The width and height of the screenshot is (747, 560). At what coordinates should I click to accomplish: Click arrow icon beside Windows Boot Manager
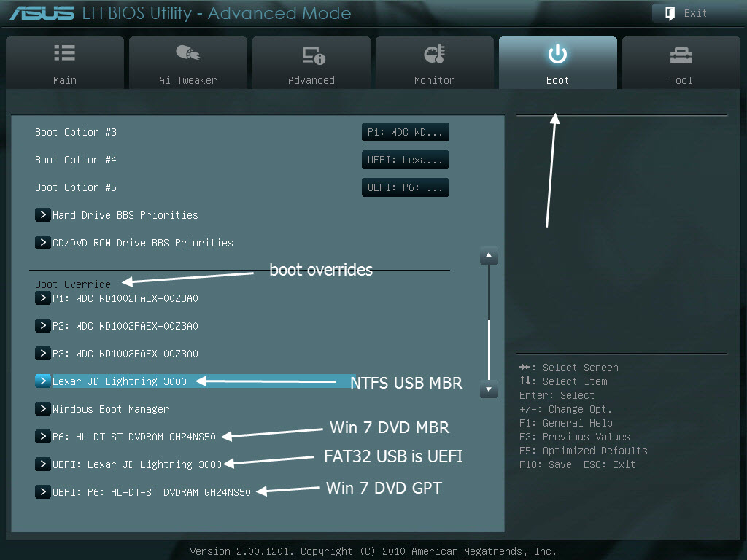pos(43,408)
